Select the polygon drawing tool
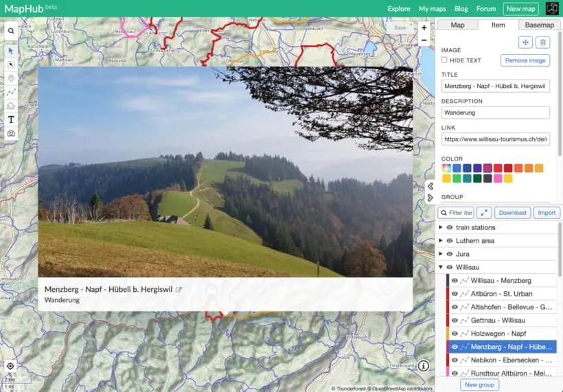The width and height of the screenshot is (563, 392). [11, 106]
